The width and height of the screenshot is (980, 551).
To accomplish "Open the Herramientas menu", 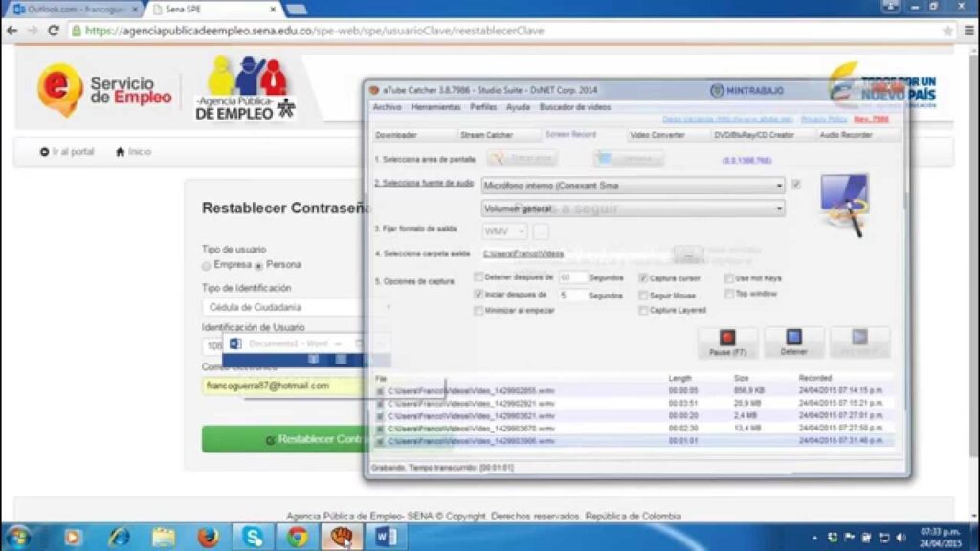I will tap(435, 107).
